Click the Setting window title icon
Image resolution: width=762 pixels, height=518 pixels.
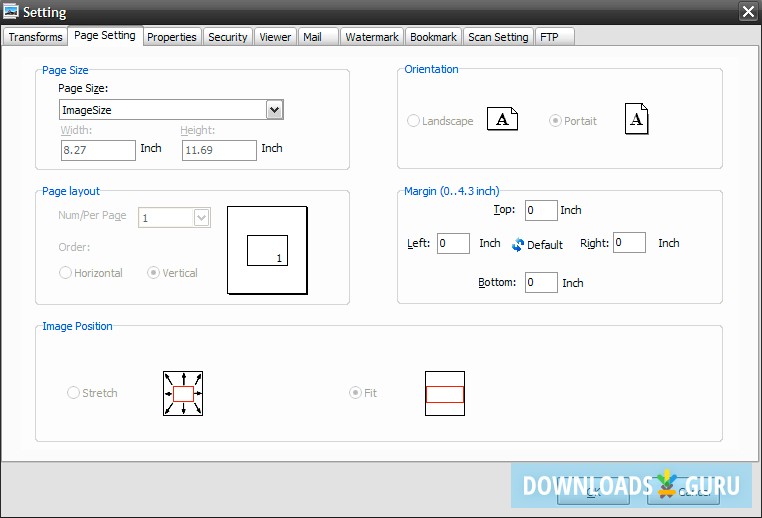pos(11,11)
